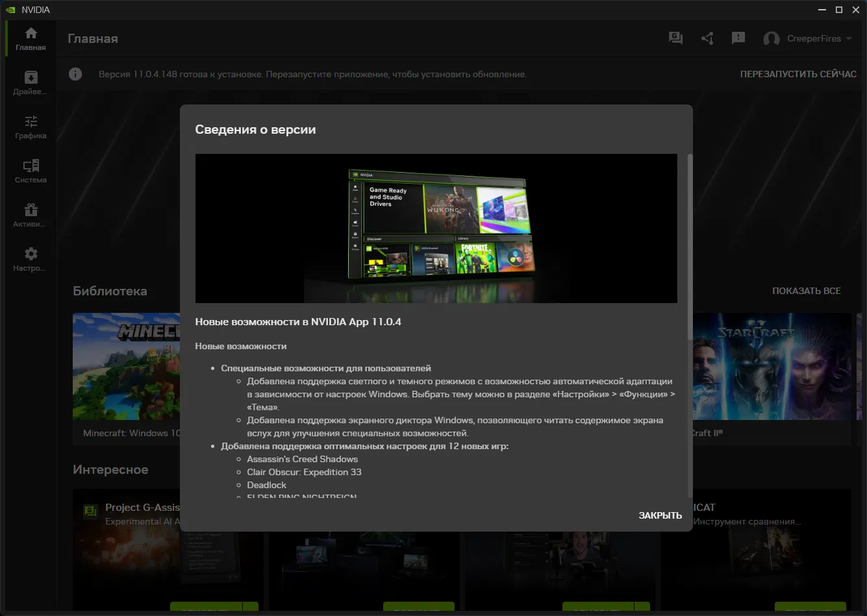
Task: Click the Интересное section heading
Action: coord(110,469)
